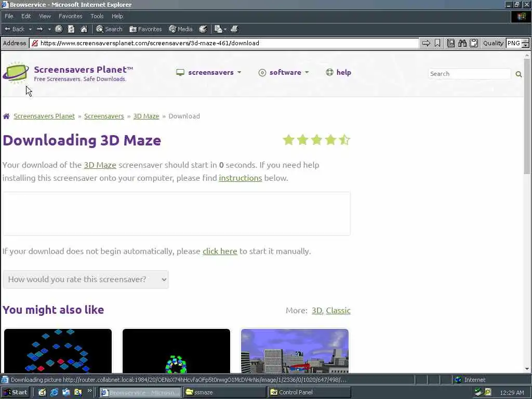Open the Edit menu
This screenshot has width=532, height=399.
pos(26,16)
